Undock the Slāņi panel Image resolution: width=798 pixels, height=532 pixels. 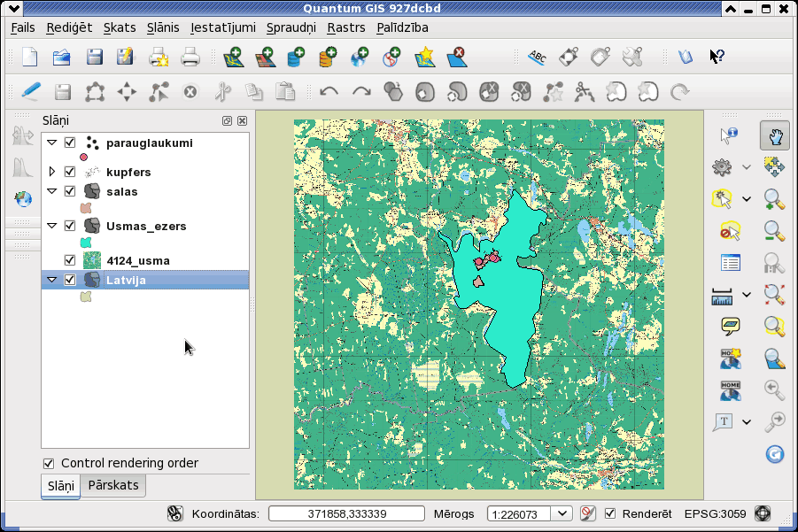(227, 120)
